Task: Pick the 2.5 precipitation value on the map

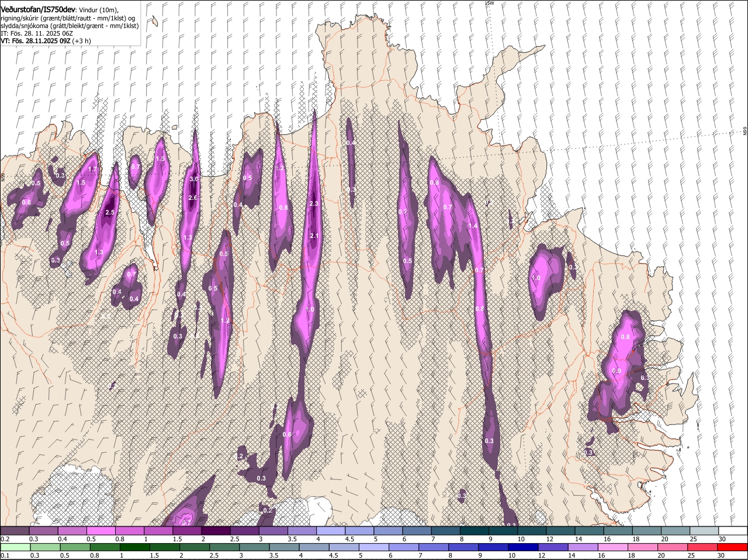Action: [110, 213]
